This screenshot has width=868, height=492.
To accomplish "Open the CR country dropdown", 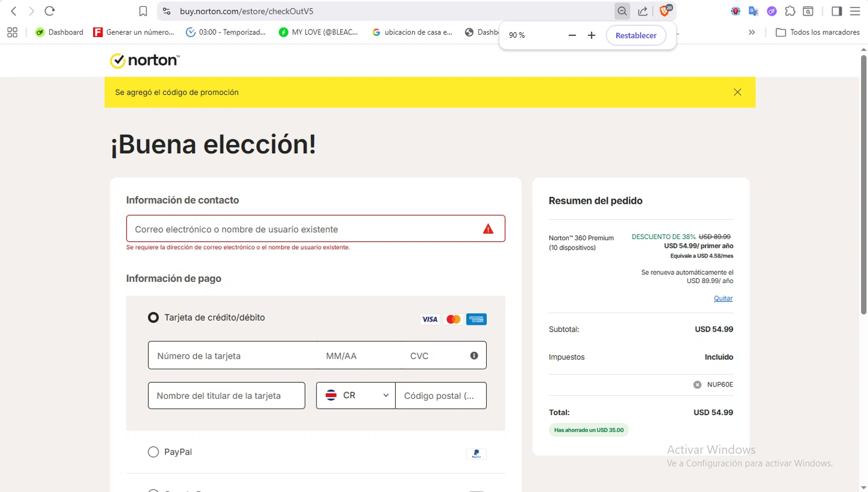I will pyautogui.click(x=356, y=395).
